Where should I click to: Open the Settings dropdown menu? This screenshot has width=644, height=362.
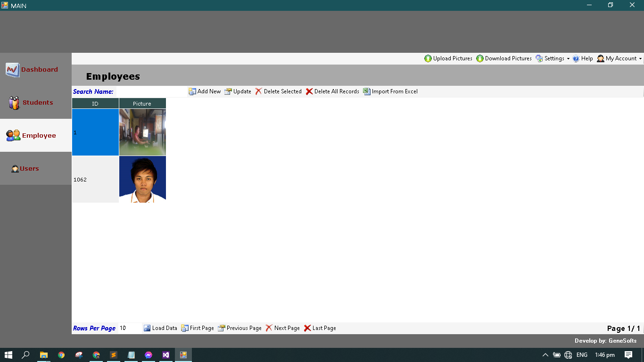(x=553, y=58)
